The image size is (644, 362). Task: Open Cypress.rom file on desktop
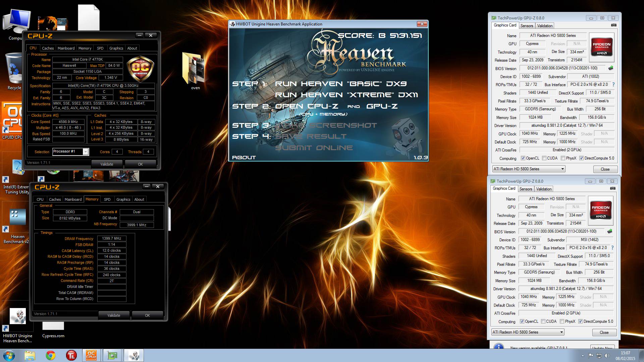point(53,330)
